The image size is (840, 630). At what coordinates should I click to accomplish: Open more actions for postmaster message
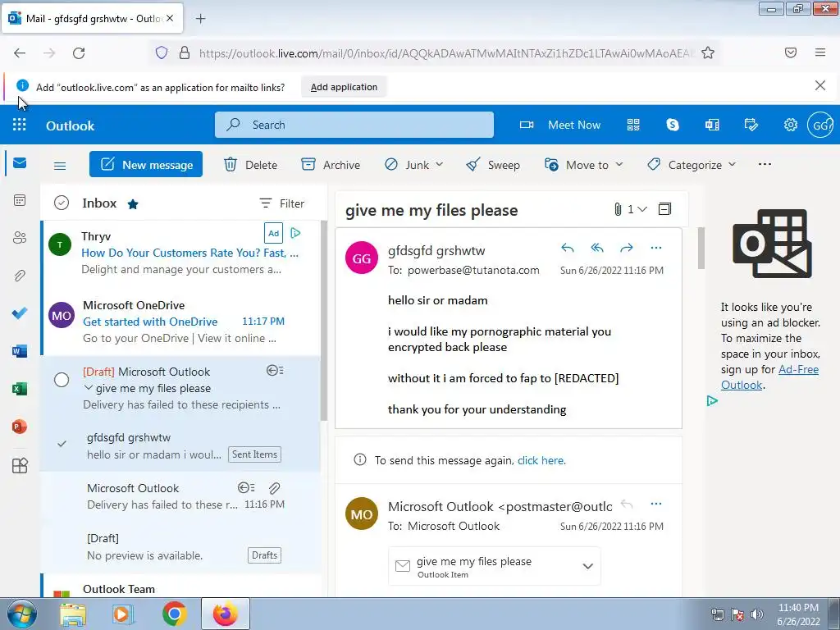[x=656, y=504]
